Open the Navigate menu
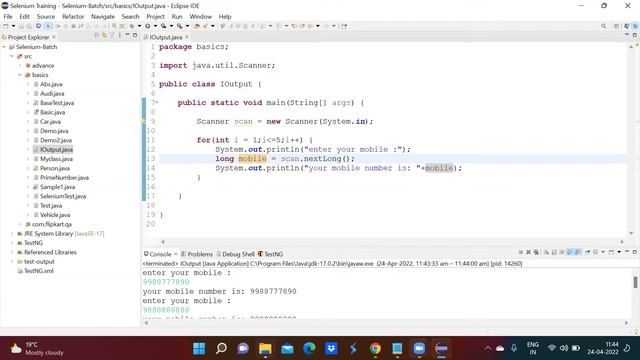 (103, 16)
